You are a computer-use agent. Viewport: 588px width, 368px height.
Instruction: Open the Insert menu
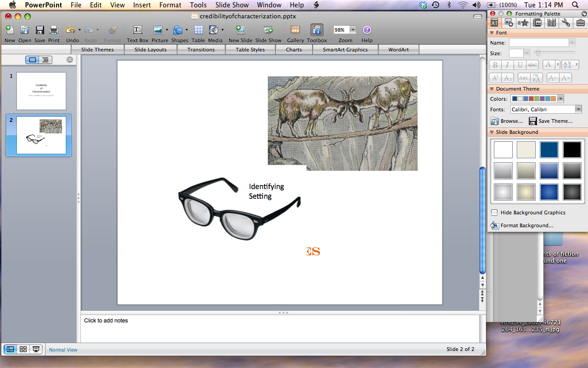(142, 5)
